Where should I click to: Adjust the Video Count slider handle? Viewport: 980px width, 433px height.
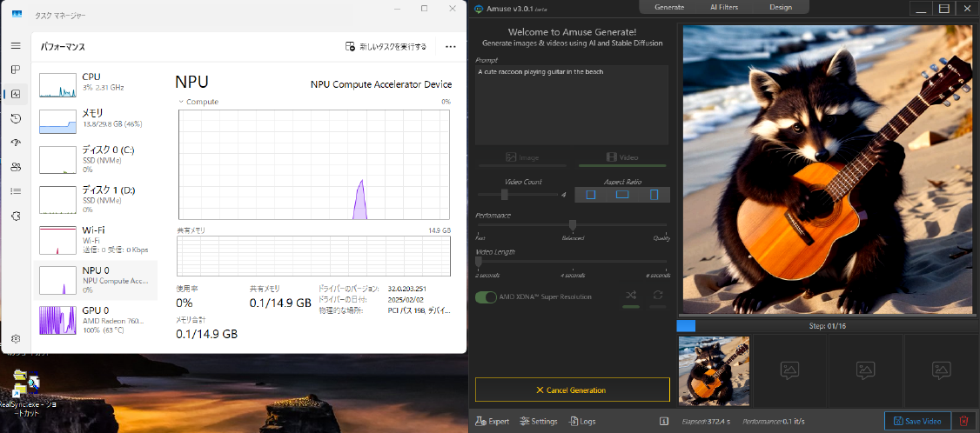505,194
